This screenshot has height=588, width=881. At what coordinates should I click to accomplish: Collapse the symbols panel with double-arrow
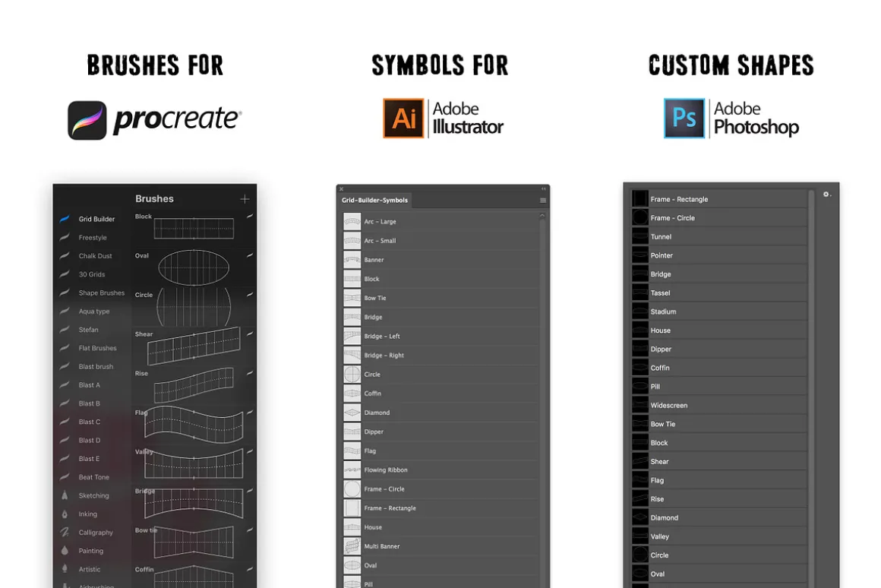pyautogui.click(x=543, y=189)
